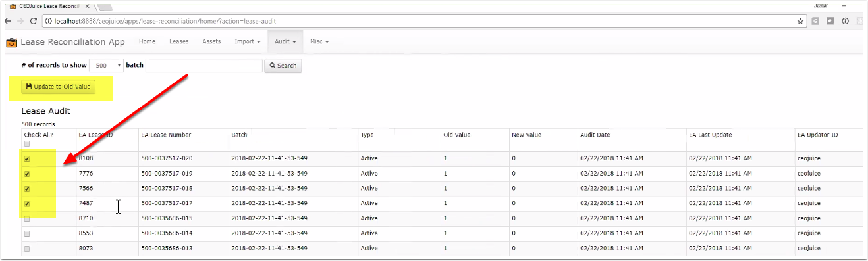The height and width of the screenshot is (261, 868).
Task: Expand the Audit menu
Action: point(285,41)
